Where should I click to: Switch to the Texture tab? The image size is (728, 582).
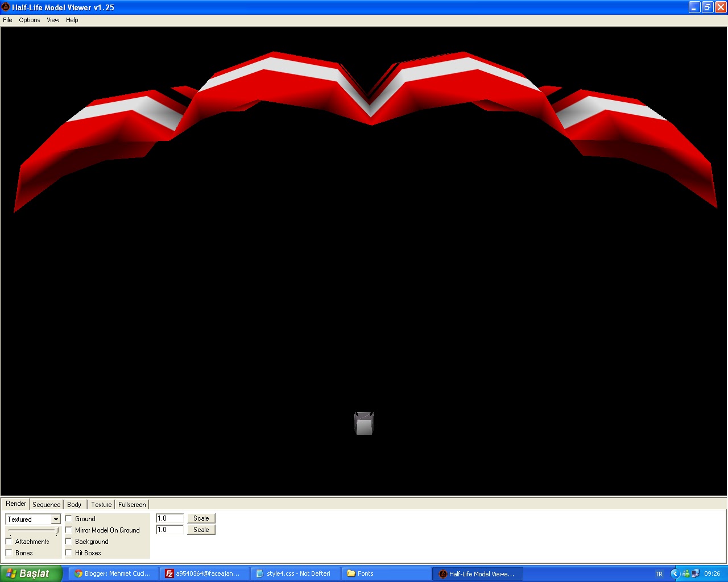pyautogui.click(x=101, y=505)
